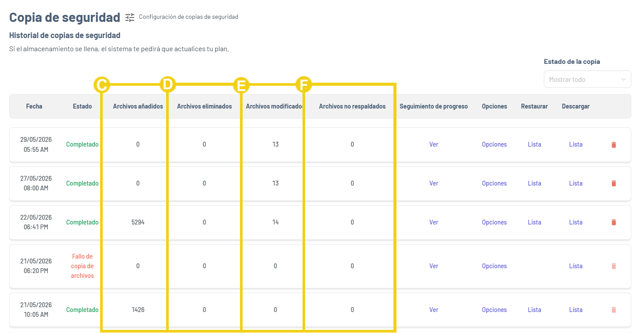Click 13 modified files in 27/05/2026 row
Image resolution: width=644 pixels, height=333 pixels.
275,183
